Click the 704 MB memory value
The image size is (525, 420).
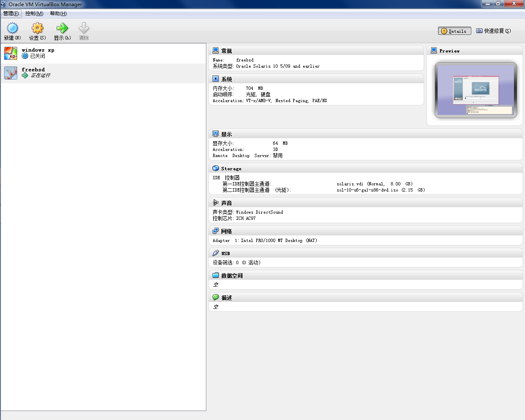tap(255, 88)
